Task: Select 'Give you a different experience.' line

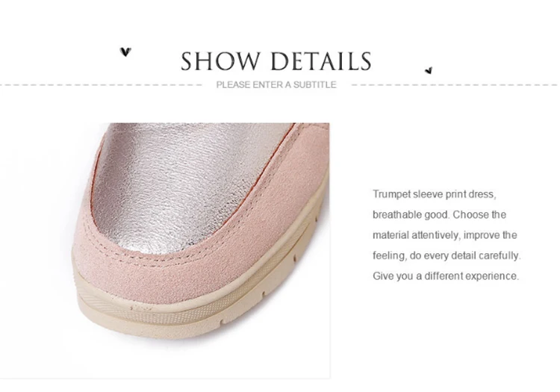Action: (446, 276)
